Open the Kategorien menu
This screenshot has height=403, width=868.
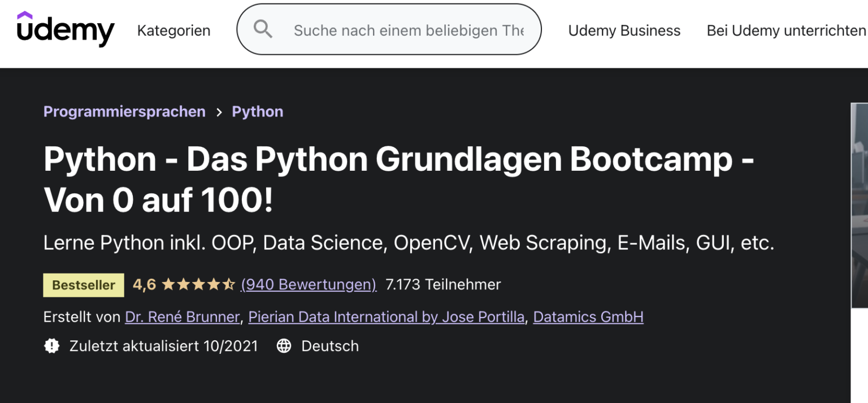173,31
